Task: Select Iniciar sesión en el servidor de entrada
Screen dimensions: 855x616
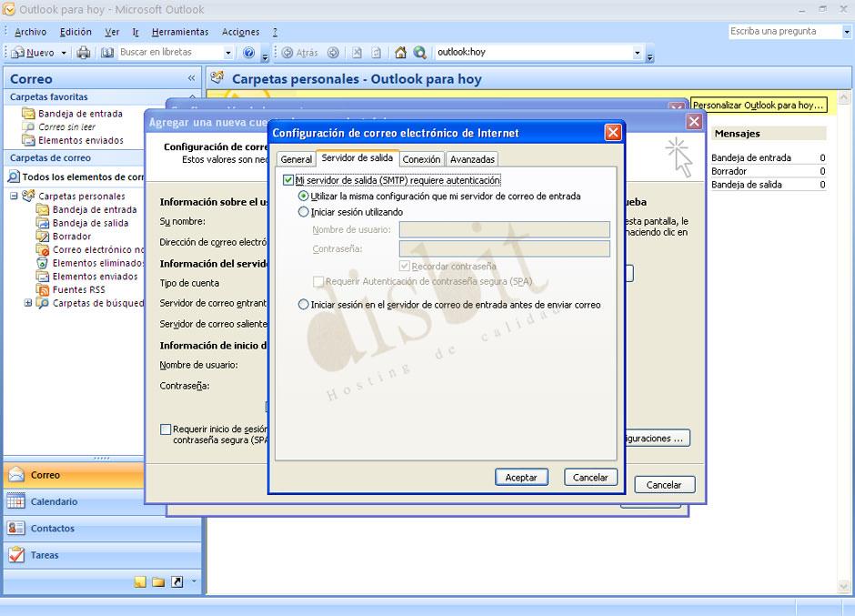Action: pyautogui.click(x=304, y=305)
